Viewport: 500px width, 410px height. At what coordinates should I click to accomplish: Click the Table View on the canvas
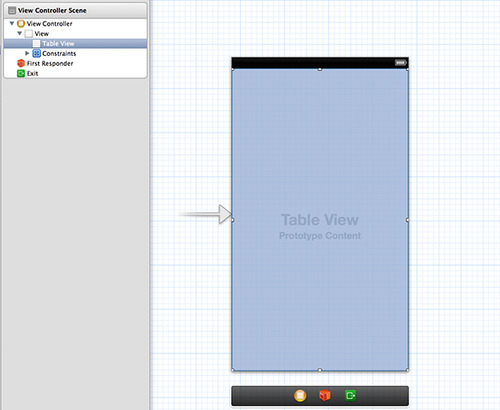(x=320, y=220)
